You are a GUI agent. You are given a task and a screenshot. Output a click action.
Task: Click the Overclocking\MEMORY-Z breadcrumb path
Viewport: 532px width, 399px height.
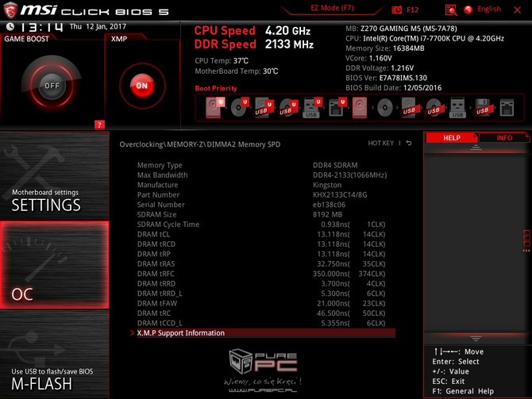point(200,144)
